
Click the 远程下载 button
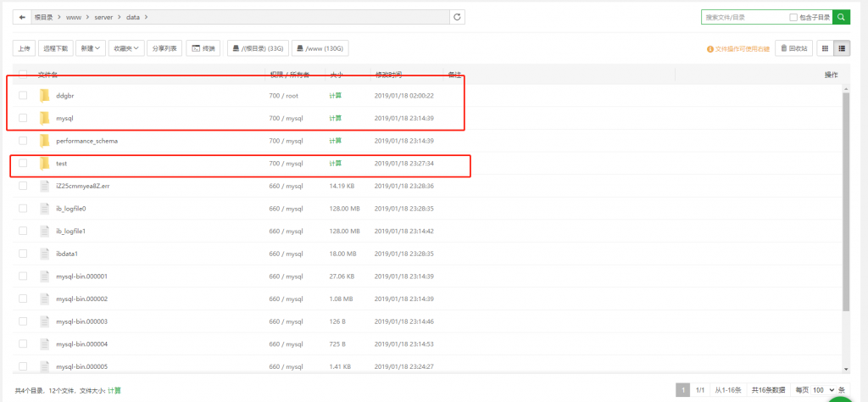click(55, 48)
